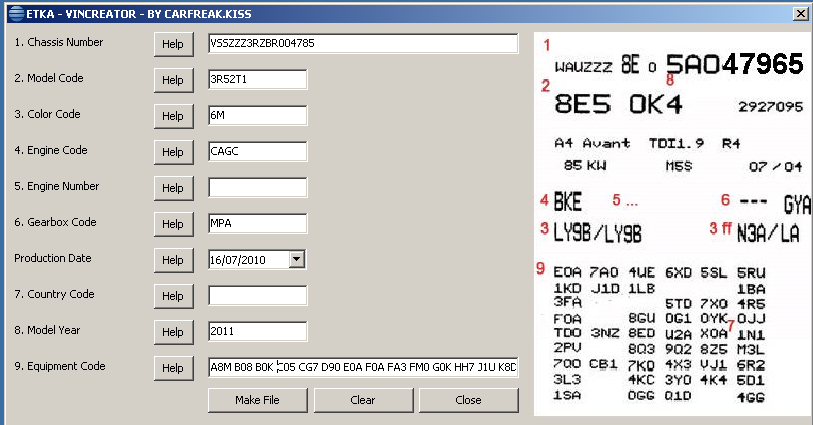The image size is (813, 425).
Task: Click Help for Equipment Code
Action: pyautogui.click(x=174, y=368)
